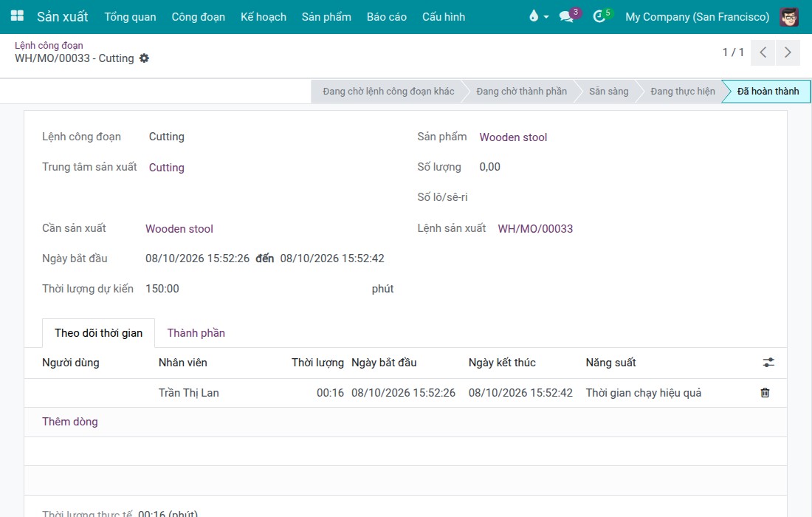The image size is (812, 517).
Task: Open the apps grid home menu
Action: click(x=17, y=16)
